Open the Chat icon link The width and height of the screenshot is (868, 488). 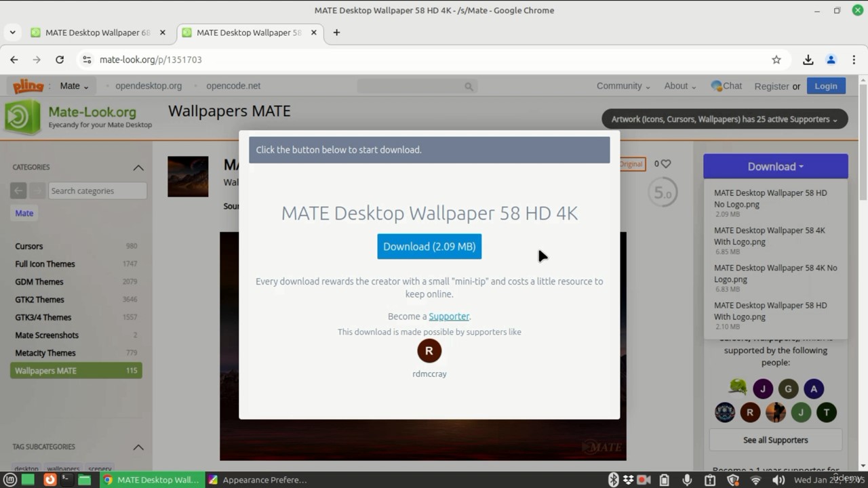726,86
